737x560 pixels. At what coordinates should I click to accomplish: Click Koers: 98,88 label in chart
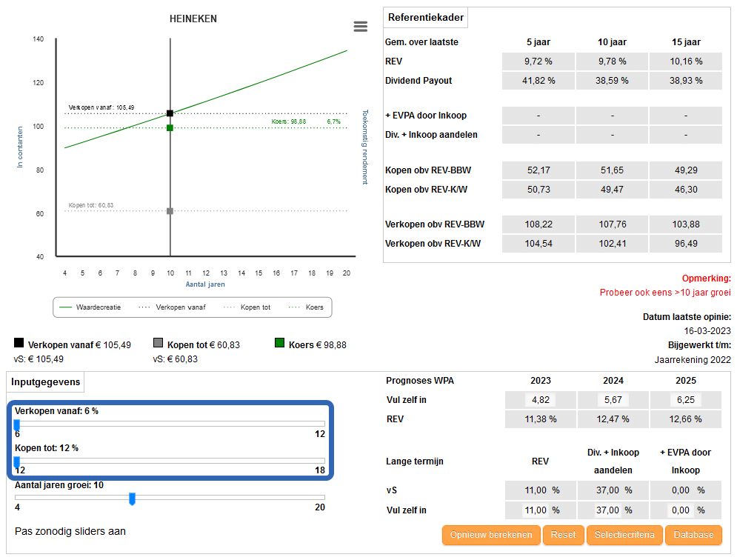pos(289,121)
